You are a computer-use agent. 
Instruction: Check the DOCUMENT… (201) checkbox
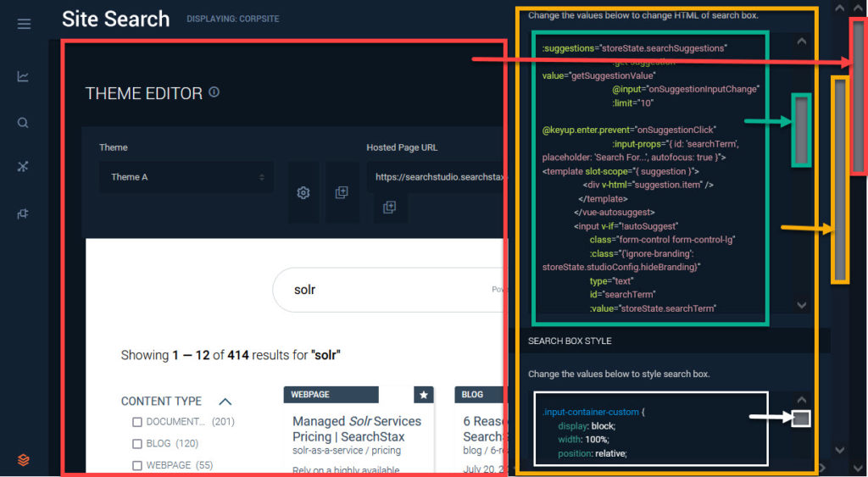coord(136,422)
